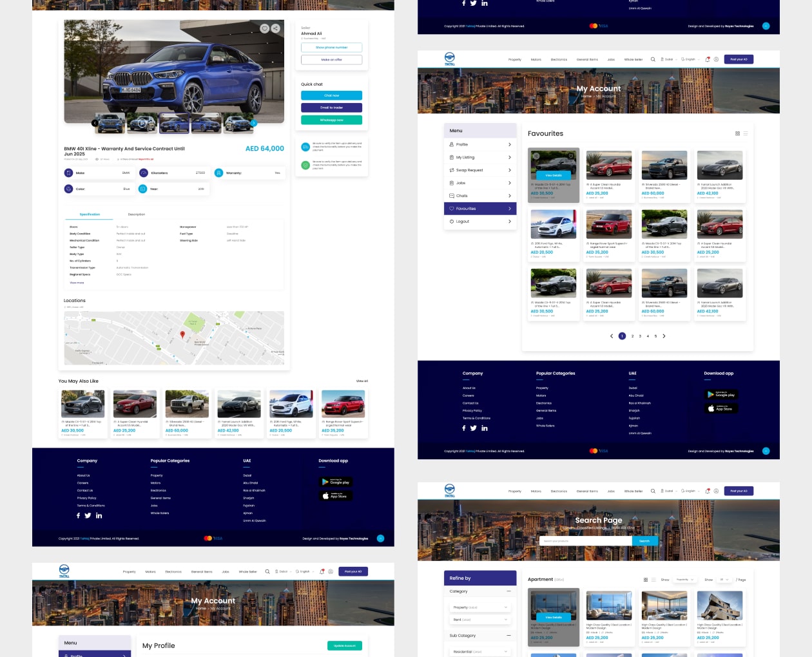The image size is (812, 657).
Task: Open user account icon in Search Page header
Action: click(716, 491)
